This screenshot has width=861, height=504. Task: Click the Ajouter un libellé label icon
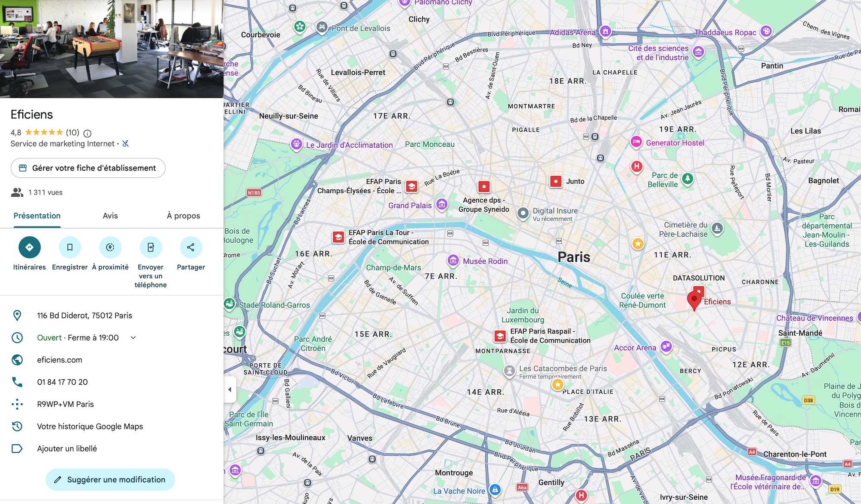point(17,448)
